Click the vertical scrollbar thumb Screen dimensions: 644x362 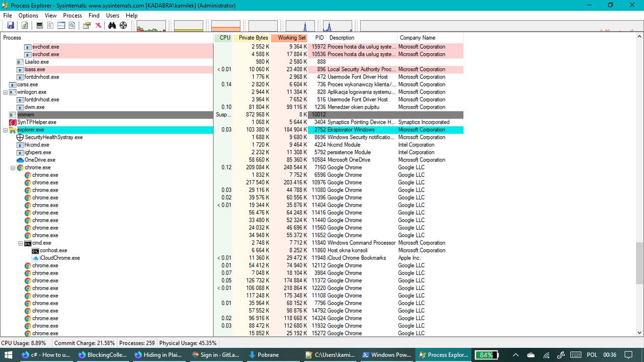pyautogui.click(x=639, y=263)
